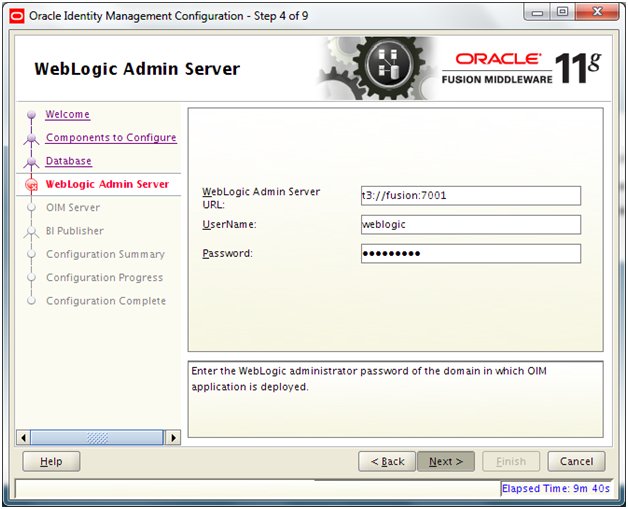Select the WebLogic Admin Server step
This screenshot has height=509, width=628.
[107, 184]
